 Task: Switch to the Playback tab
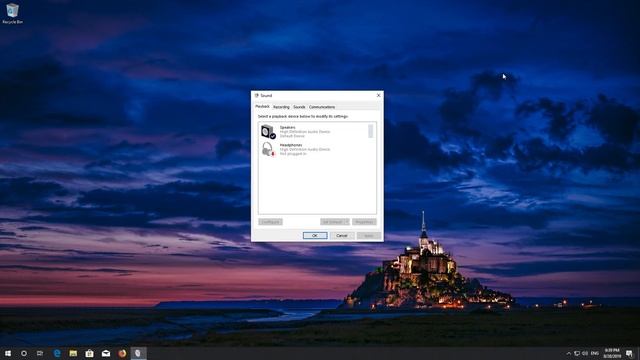point(262,107)
